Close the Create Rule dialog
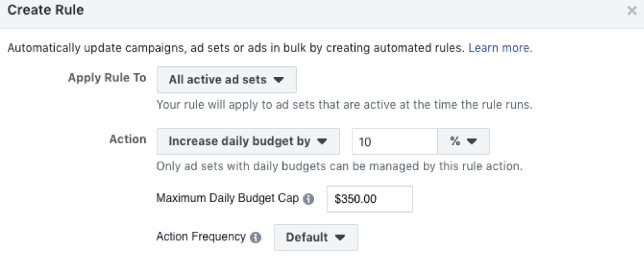 click(631, 11)
